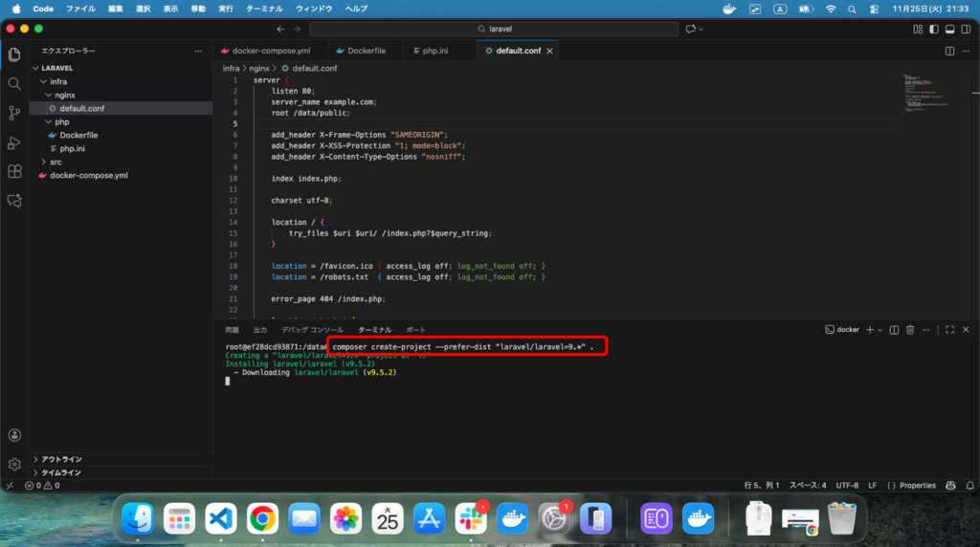Open the Extensions view
The width and height of the screenshot is (980, 547).
pyautogui.click(x=14, y=172)
